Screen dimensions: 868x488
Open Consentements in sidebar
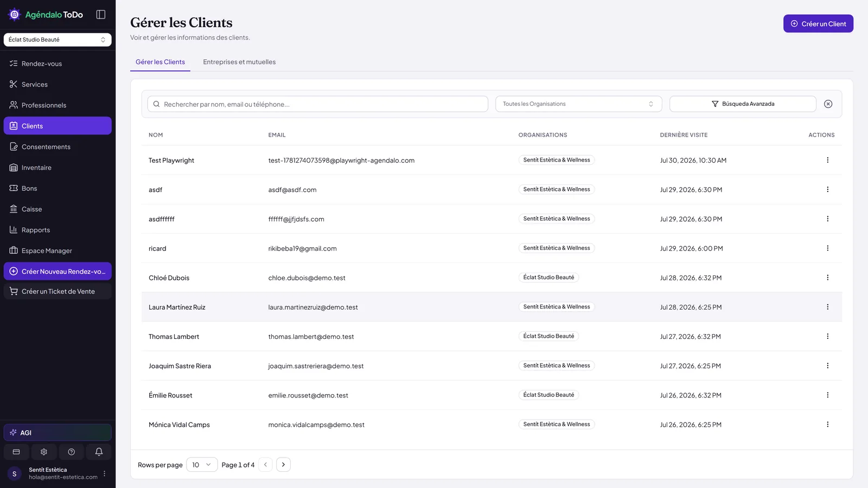58,147
